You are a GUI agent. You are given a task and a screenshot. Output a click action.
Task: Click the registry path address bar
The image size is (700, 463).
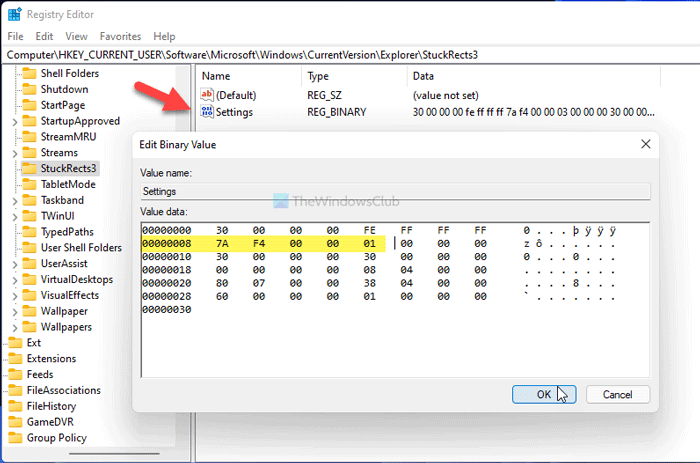pos(350,55)
